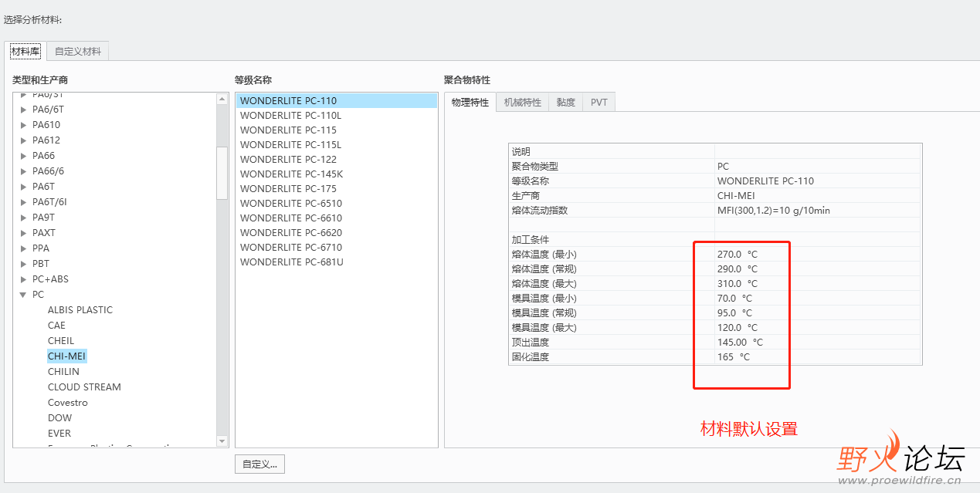This screenshot has width=980, height=493.
Task: Select grade WONDERLITE PC-122
Action: [x=336, y=160]
